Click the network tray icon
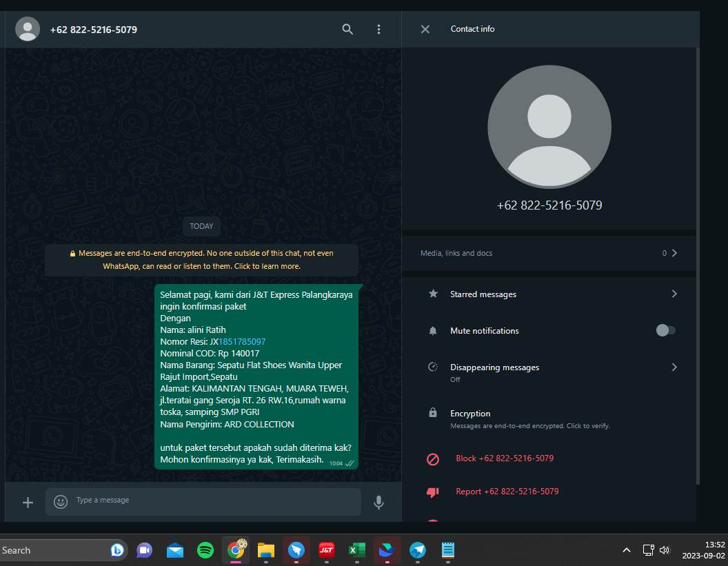The width and height of the screenshot is (728, 566). tap(648, 550)
